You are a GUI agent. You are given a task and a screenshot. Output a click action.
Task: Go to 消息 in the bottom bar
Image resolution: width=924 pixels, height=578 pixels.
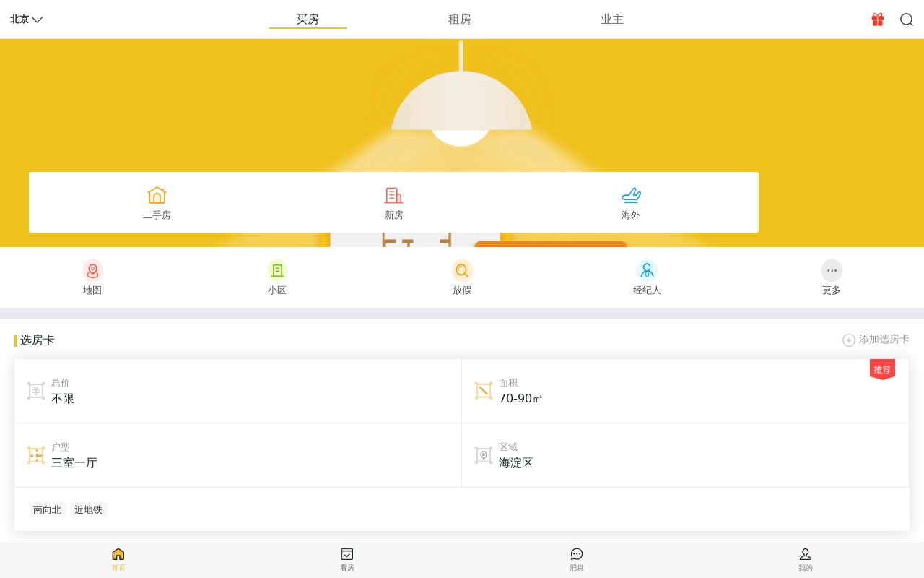click(577, 560)
